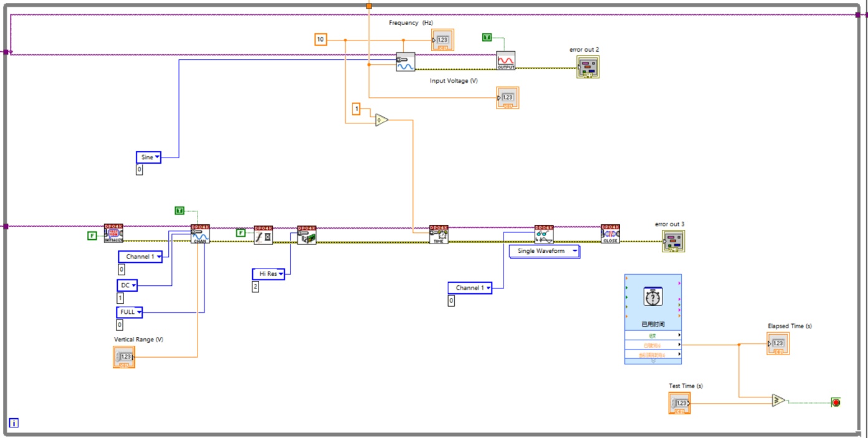This screenshot has width=868, height=438.
Task: Toggle True constant above Configure Channel VI
Action: click(179, 211)
